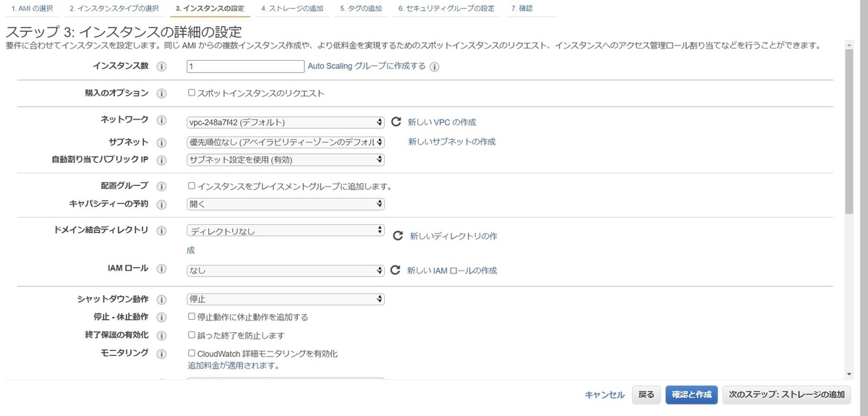The width and height of the screenshot is (868, 416).
Task: Click 新しいディレクトリの作成 link
Action: point(454,236)
